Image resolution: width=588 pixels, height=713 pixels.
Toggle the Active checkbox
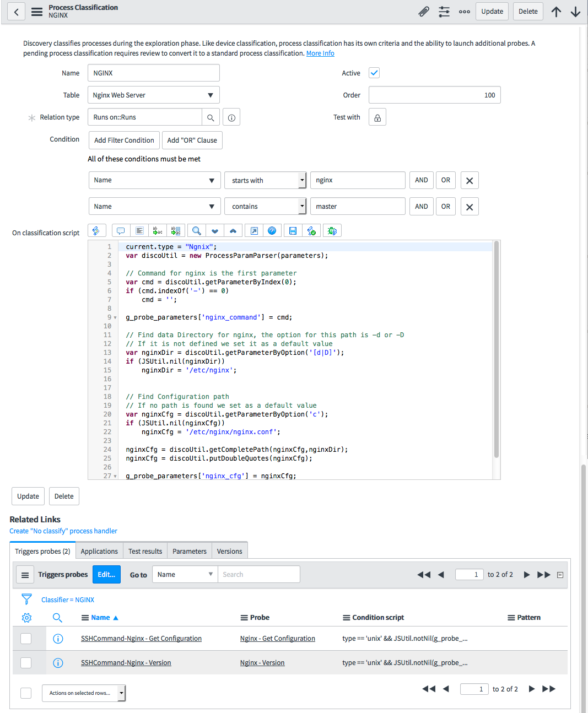coord(374,73)
